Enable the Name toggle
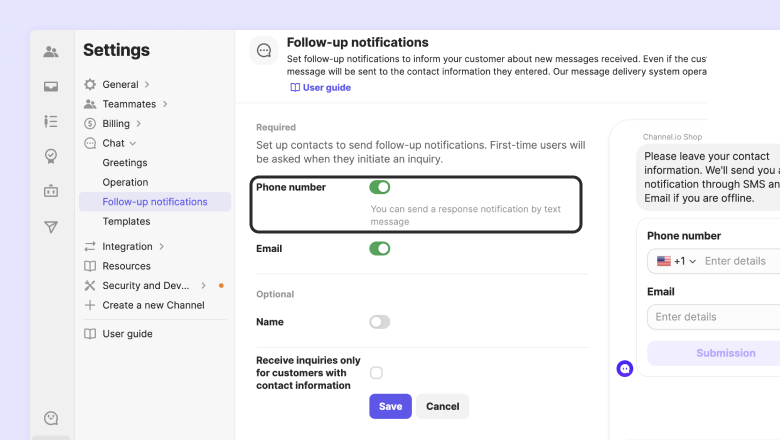The image size is (780, 440). tap(379, 322)
